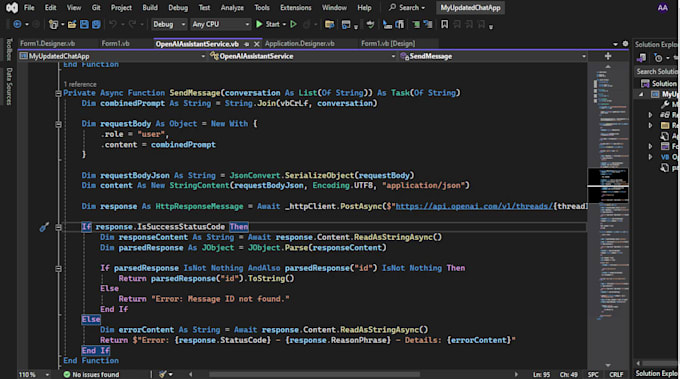Viewport: 680px width, 379px height.
Task: Expand the yellow folder node in Solution Explorer
Action: click(650, 125)
